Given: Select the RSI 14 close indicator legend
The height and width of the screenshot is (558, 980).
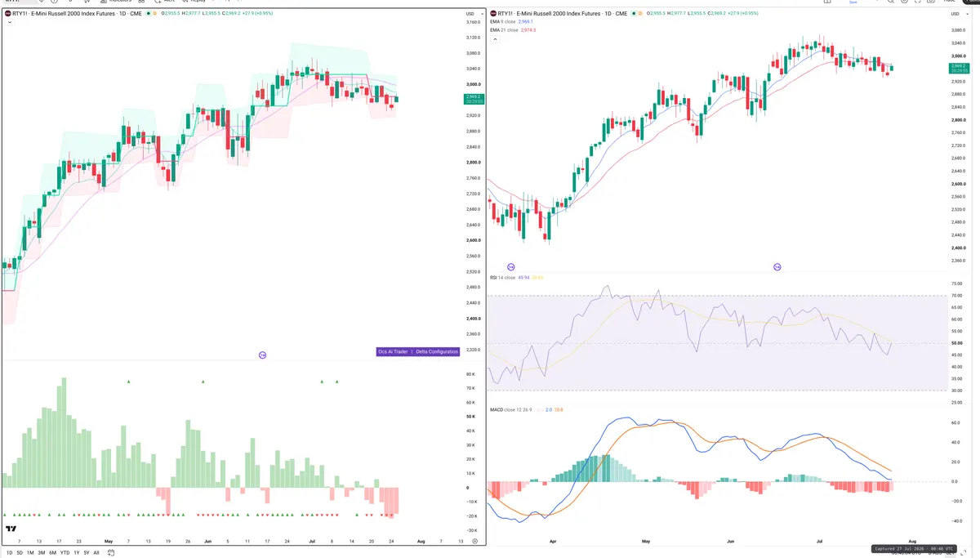Looking at the screenshot, I should (502, 278).
